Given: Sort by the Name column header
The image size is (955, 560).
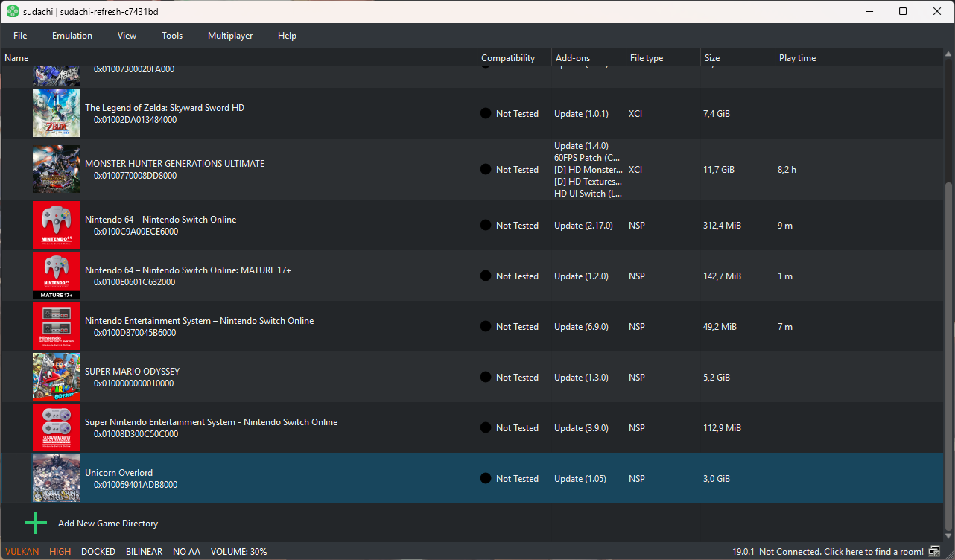Looking at the screenshot, I should coord(238,58).
